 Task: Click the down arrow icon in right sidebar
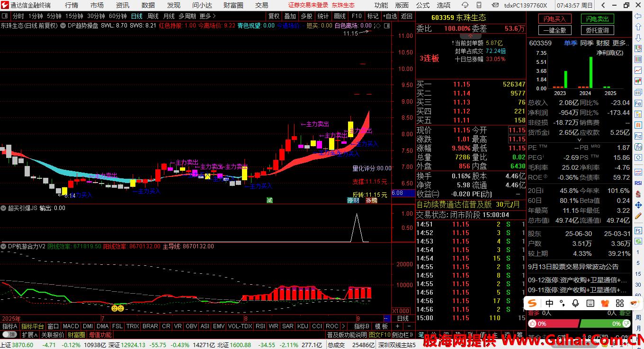pyautogui.click(x=637, y=38)
